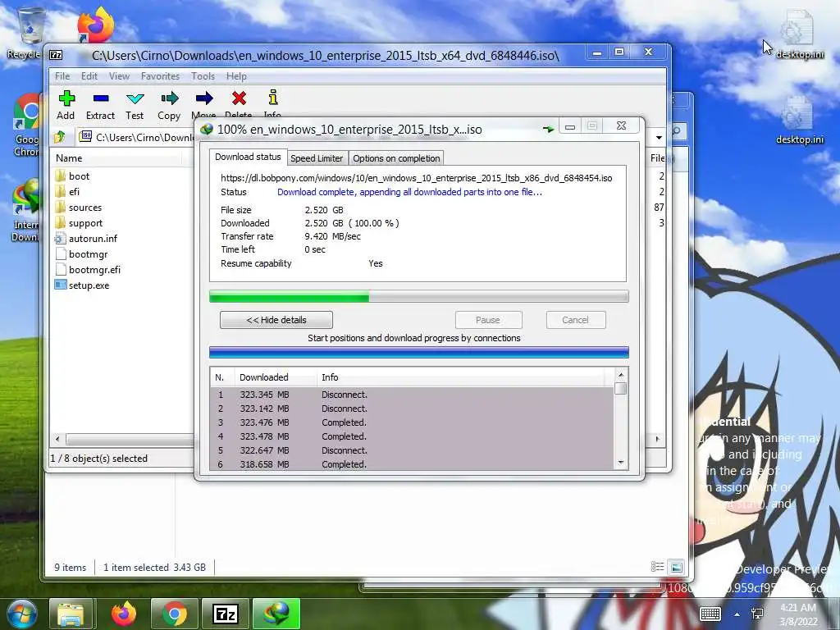Click the 7-Zip Move toolbar icon
Viewport: 840px width, 630px height.
pos(203,98)
